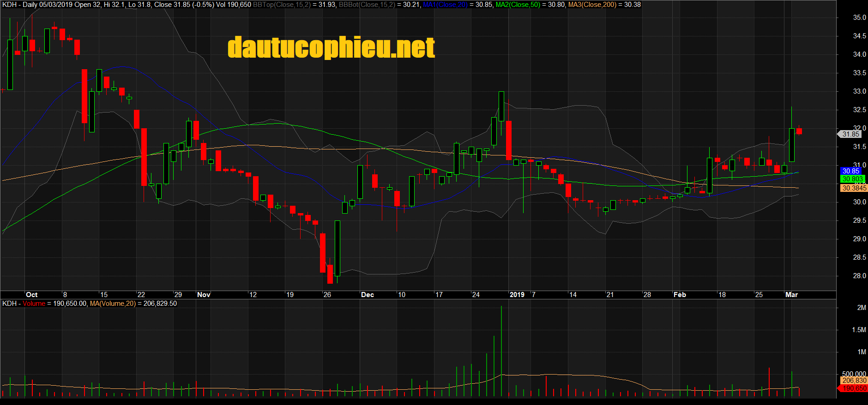Screen dimensions: 868x405
Task: Select the BBTop(Close,15,2) legend label
Action: [x=282, y=5]
